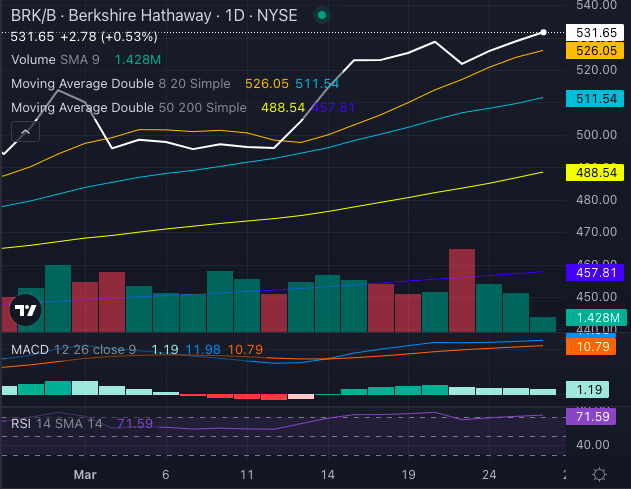Viewport: 631px width, 489px height.
Task: Click the 531.65 current price label
Action: click(594, 32)
